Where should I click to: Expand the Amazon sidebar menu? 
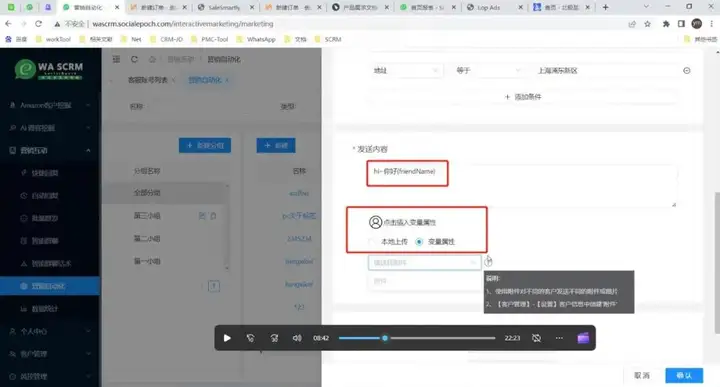tap(50, 105)
